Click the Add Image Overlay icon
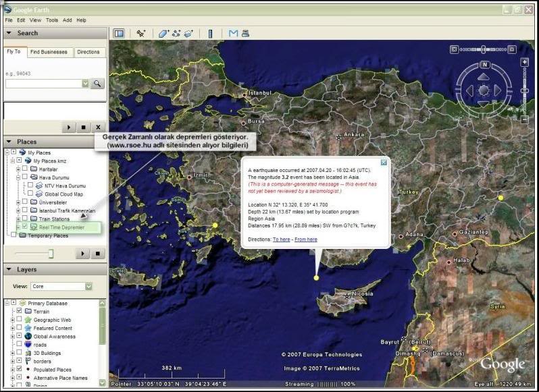 [188, 33]
